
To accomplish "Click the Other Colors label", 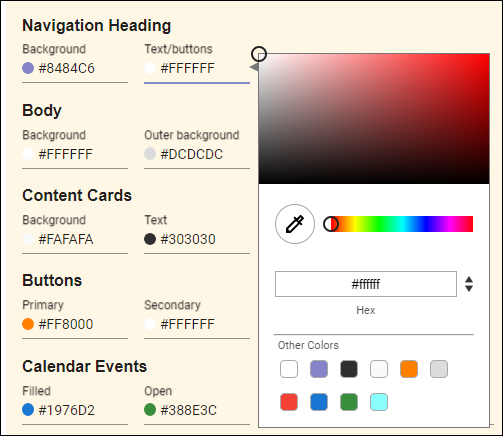I will point(308,345).
